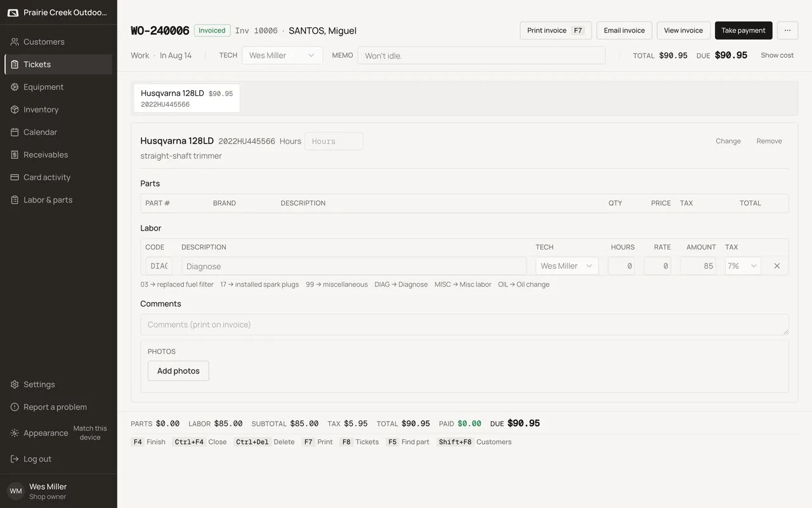Click the 'OIL → Oil change' shortcut
This screenshot has height=508, width=812.
[524, 284]
